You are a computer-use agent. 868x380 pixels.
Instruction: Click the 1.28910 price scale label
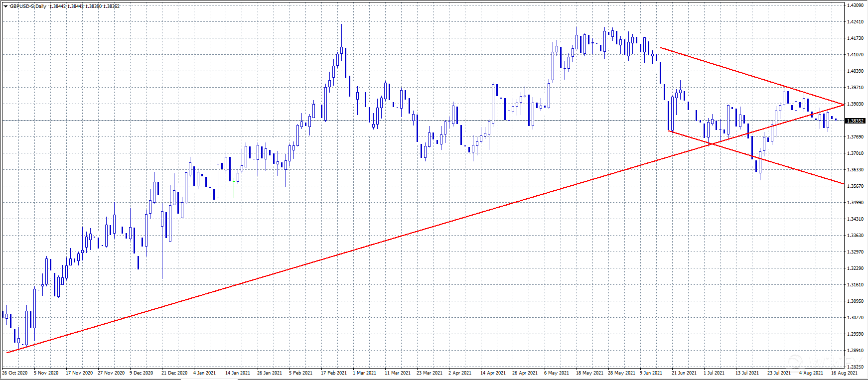click(855, 351)
